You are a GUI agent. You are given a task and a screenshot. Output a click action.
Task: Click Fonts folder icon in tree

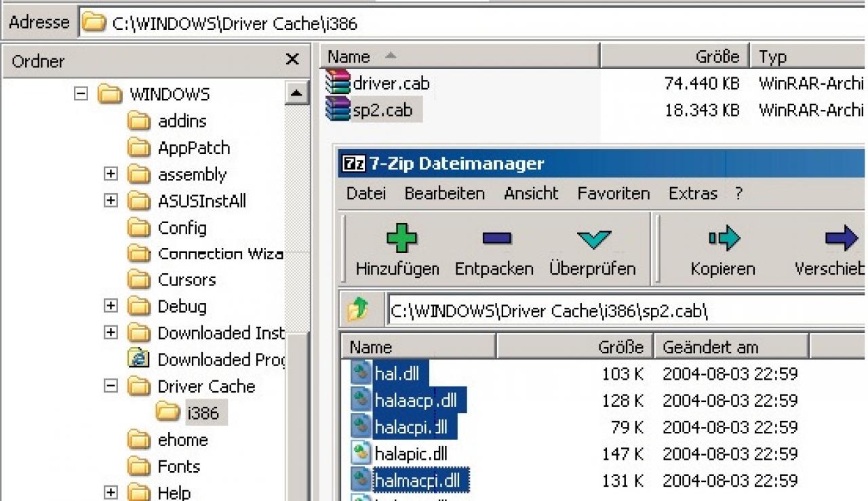click(139, 466)
